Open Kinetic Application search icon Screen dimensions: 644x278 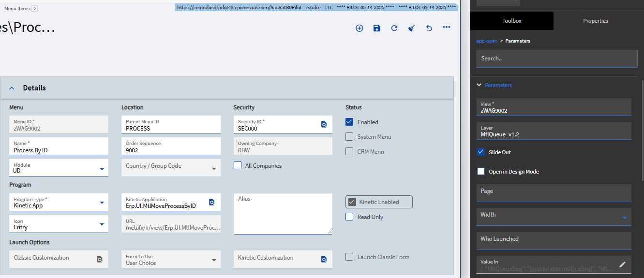[x=212, y=202]
